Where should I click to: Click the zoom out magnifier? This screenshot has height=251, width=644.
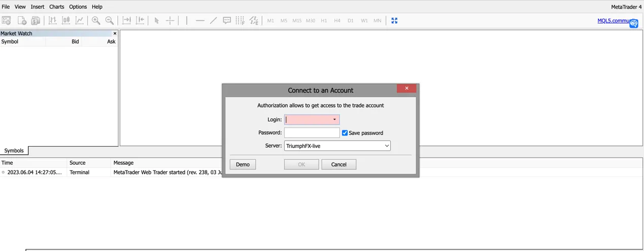(110, 21)
